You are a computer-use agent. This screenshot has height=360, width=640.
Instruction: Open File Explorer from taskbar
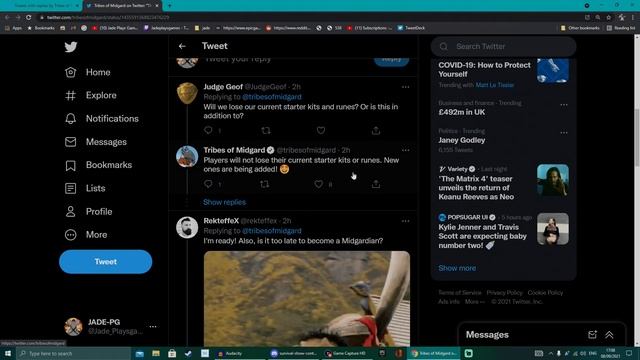(156, 353)
